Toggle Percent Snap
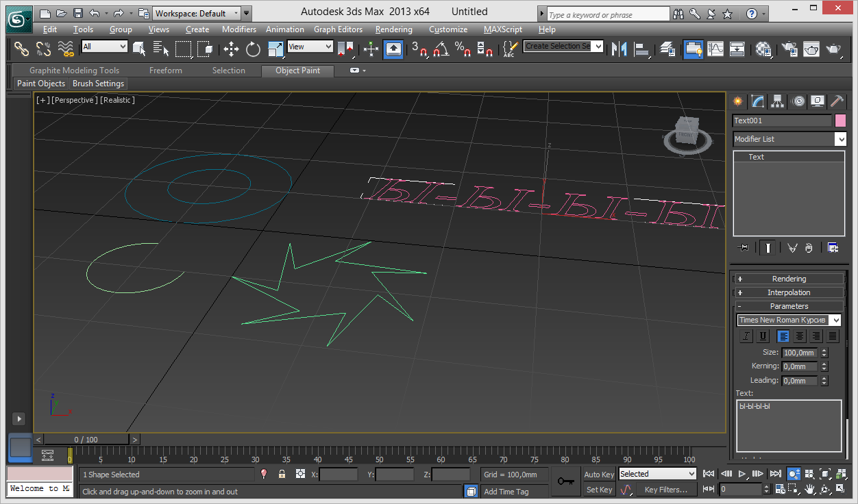Viewport: 858px width, 504px height. tap(463, 49)
